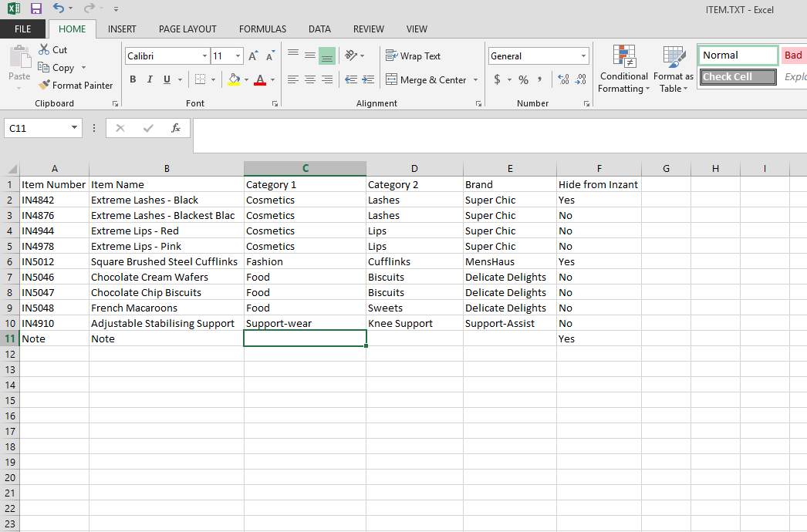Select cell containing Square Brushed Steel Cufflinks
Image resolution: width=807 pixels, height=532 pixels.
tap(166, 261)
